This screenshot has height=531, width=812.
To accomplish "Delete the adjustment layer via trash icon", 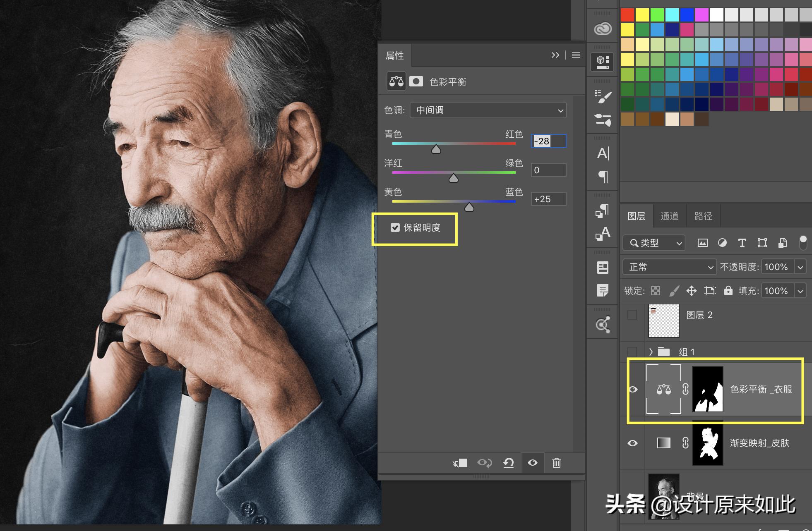I will 556,463.
